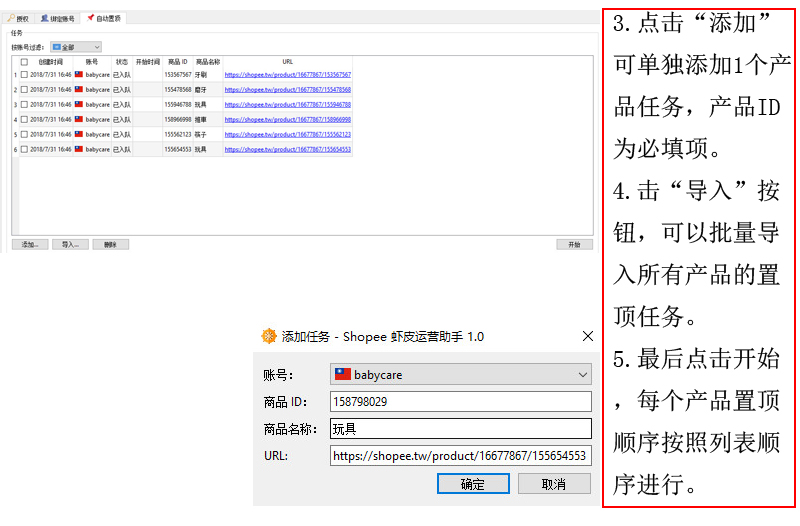Image resolution: width=800 pixels, height=526 pixels.
Task: Click the 确定 button in dialog
Action: [x=473, y=484]
